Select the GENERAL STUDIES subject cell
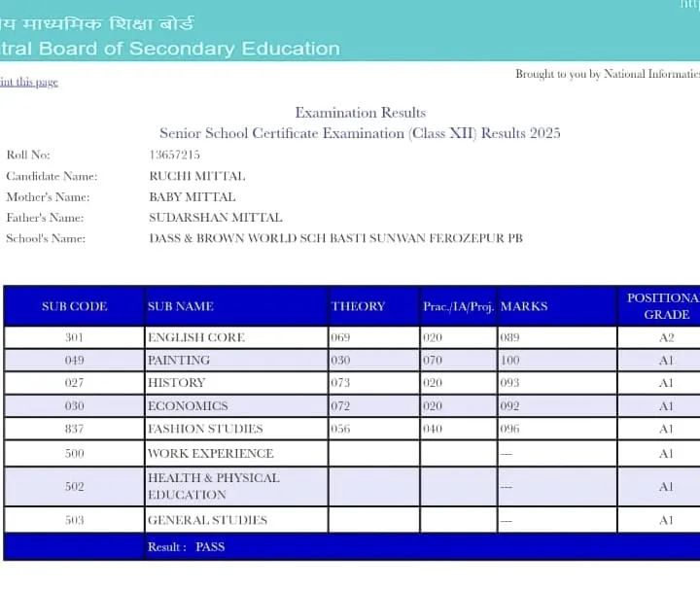The height and width of the screenshot is (591, 700). click(x=207, y=520)
